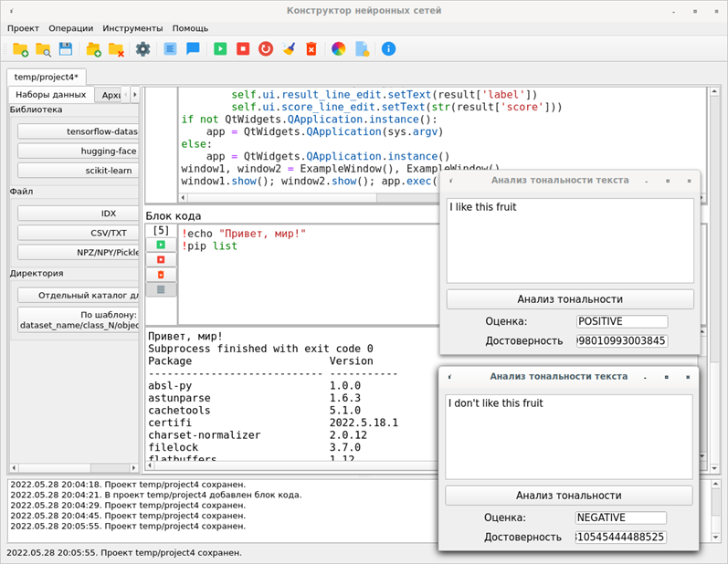The image size is (728, 564).
Task: Click the log entry at 20:04:21 about добавлен блок кода
Action: (x=156, y=495)
